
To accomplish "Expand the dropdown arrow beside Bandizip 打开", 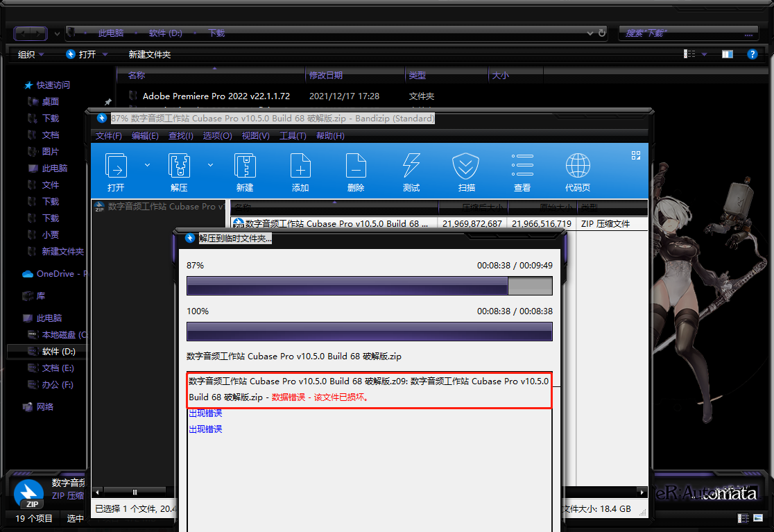I will (147, 165).
